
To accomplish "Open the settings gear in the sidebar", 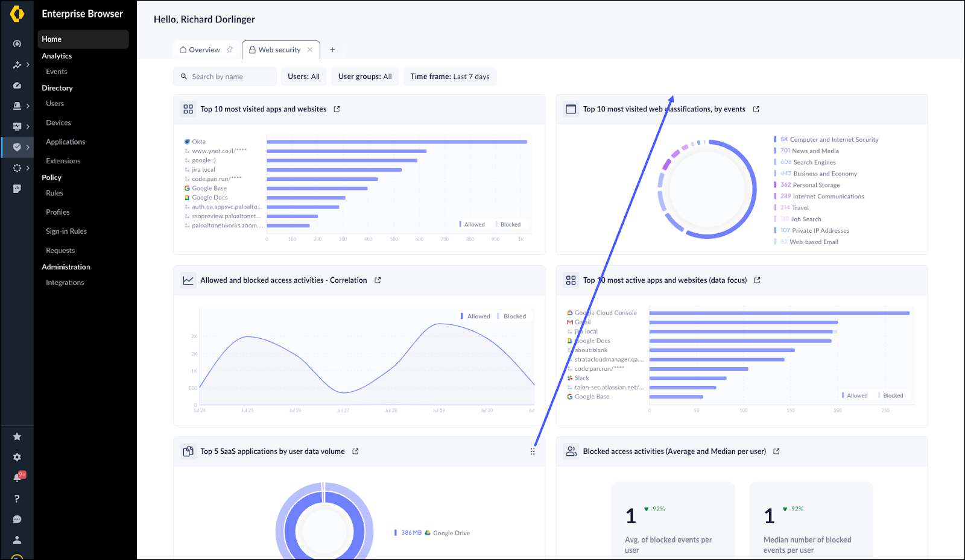I will tap(17, 458).
